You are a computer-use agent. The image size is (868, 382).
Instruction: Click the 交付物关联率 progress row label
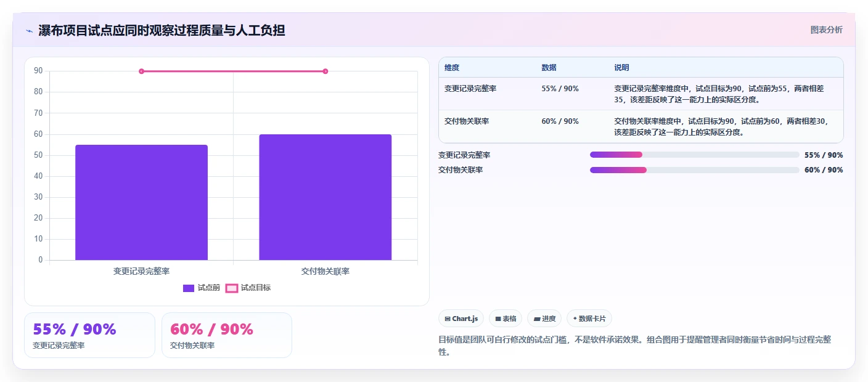461,169
